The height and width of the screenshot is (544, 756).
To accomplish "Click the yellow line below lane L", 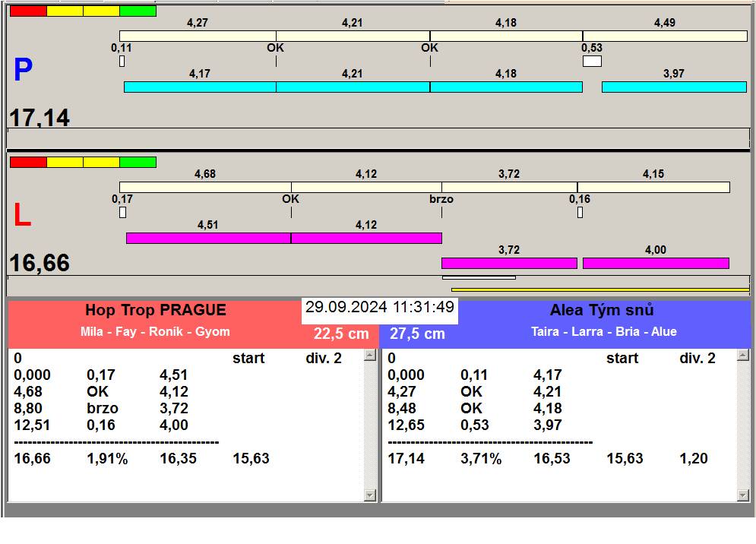I will [599, 289].
